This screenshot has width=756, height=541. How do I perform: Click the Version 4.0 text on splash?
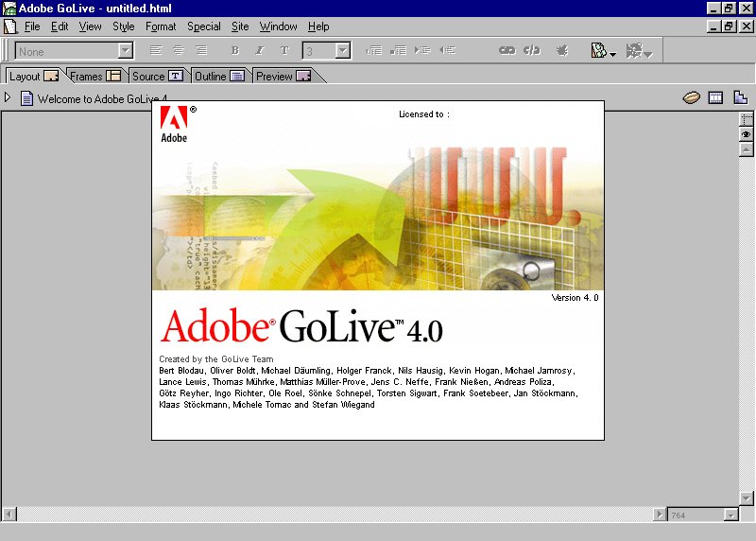point(575,298)
